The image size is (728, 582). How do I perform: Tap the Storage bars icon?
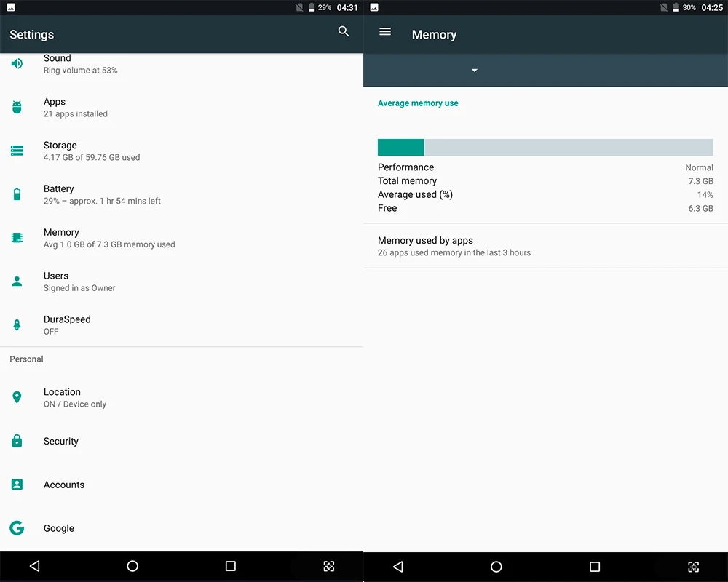click(17, 151)
